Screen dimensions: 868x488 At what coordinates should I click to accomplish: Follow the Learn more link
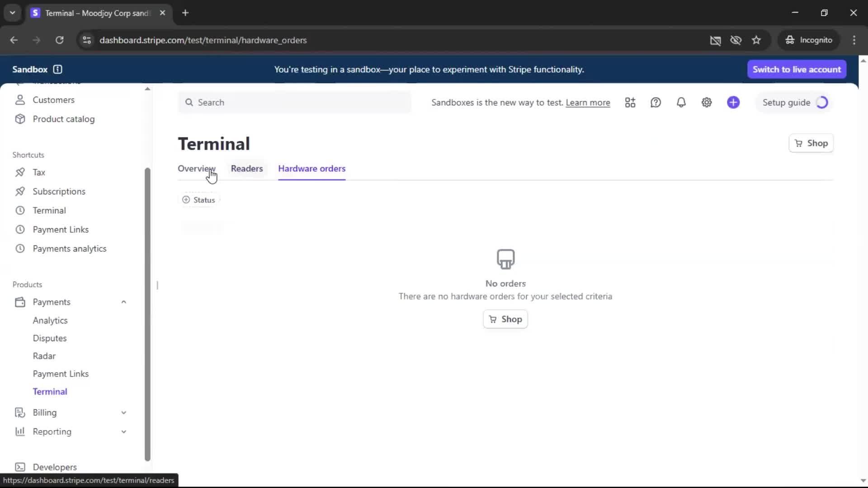588,103
